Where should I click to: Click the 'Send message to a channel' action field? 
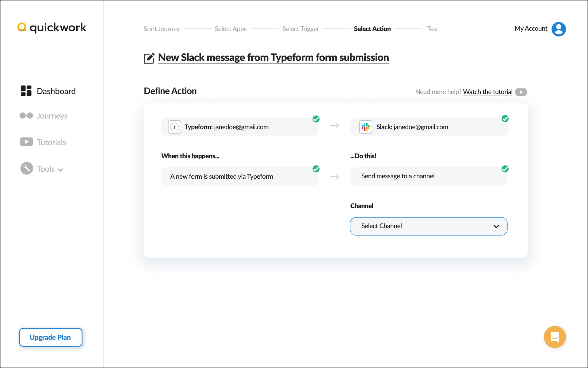(x=429, y=176)
